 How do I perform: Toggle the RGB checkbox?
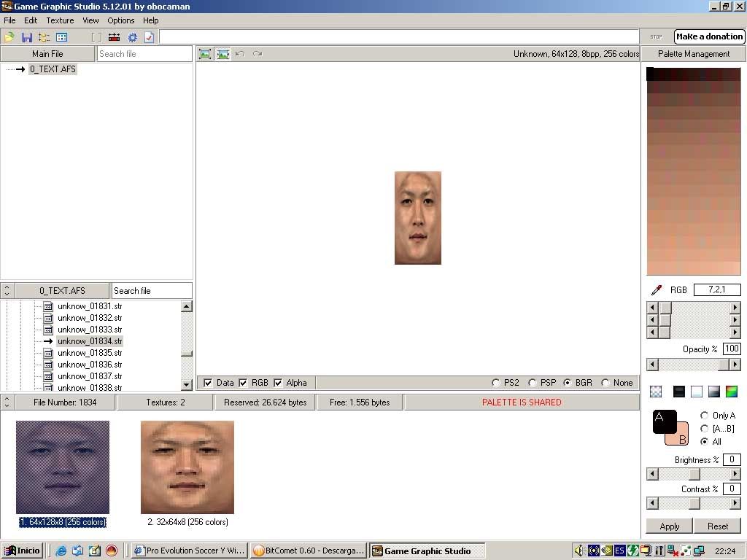(243, 383)
